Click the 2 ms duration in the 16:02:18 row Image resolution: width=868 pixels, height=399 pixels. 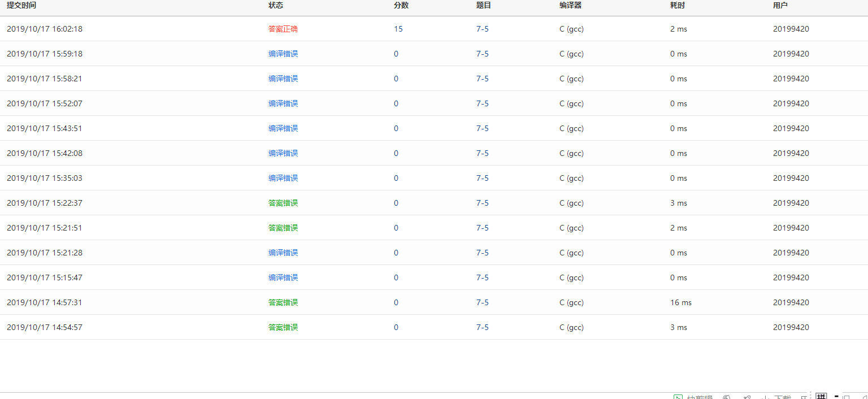[x=679, y=29]
